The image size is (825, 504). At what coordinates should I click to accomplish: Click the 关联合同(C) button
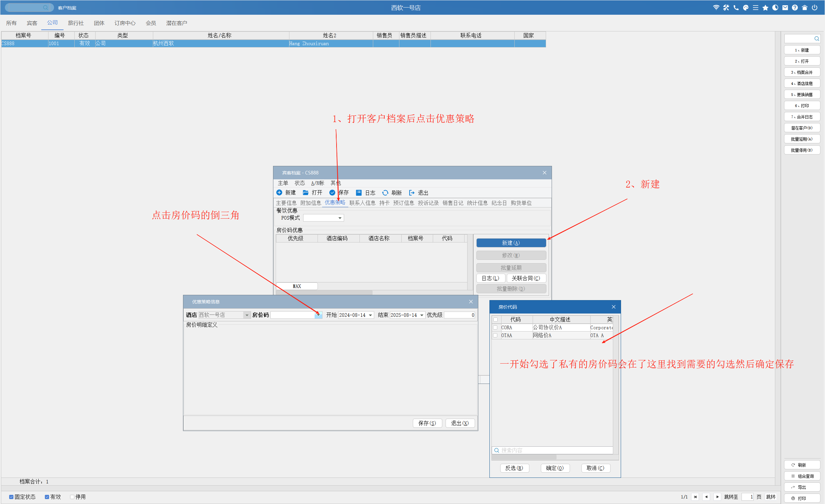(526, 278)
